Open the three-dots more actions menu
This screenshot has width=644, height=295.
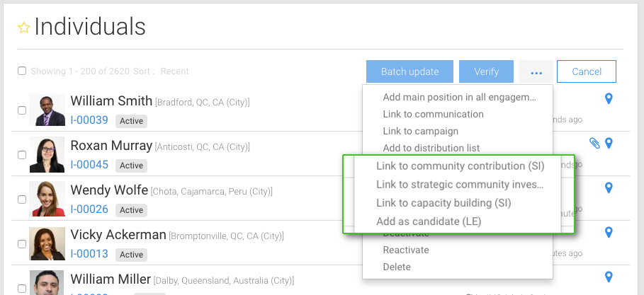(x=536, y=71)
